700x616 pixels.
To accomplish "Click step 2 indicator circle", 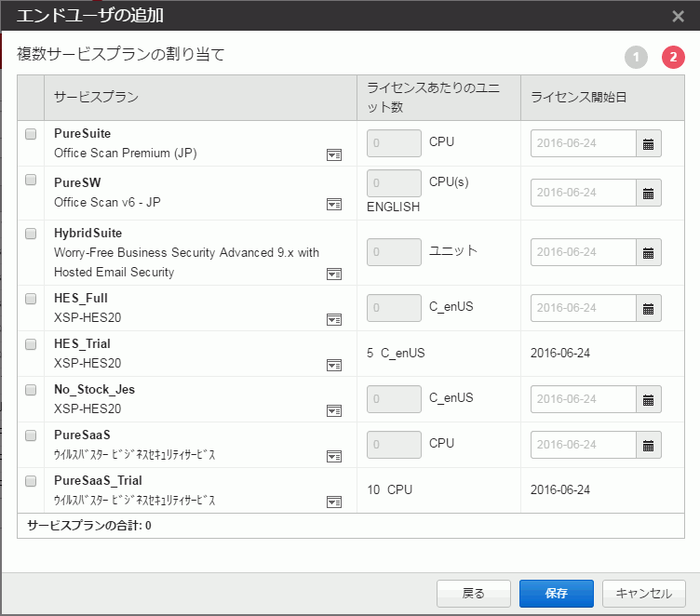I will tap(673, 58).
